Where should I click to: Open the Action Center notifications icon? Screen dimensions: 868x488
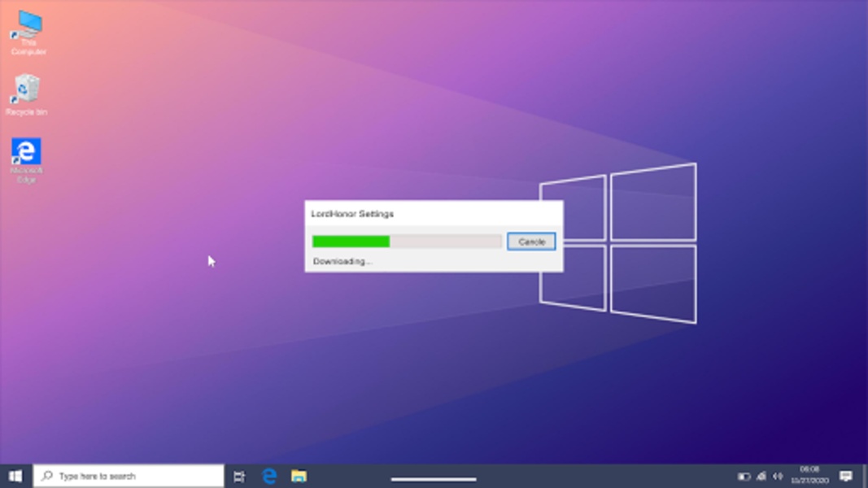[x=846, y=476]
